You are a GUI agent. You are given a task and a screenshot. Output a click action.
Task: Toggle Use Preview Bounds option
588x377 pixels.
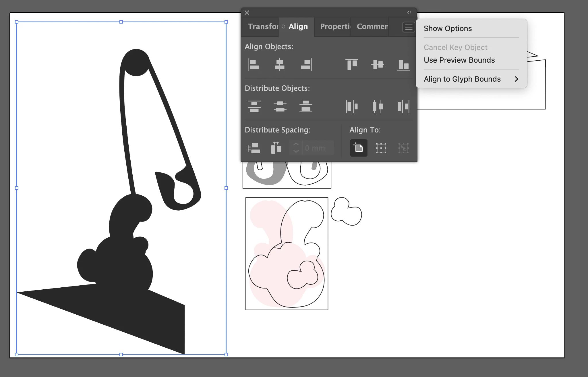(459, 60)
